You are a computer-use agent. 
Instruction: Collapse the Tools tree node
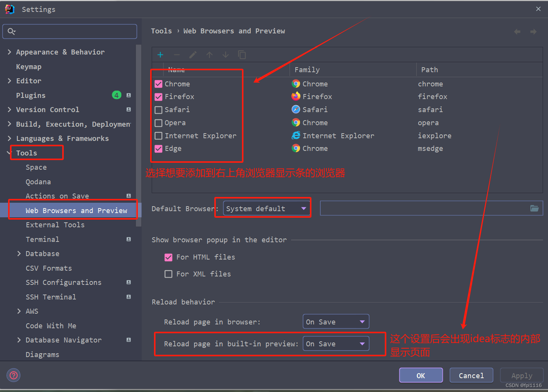[x=9, y=153]
